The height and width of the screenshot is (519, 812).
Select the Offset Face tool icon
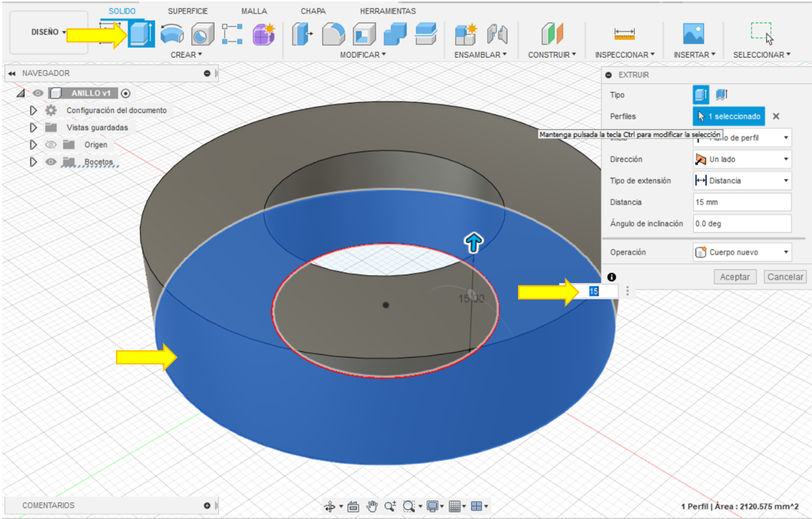(426, 34)
